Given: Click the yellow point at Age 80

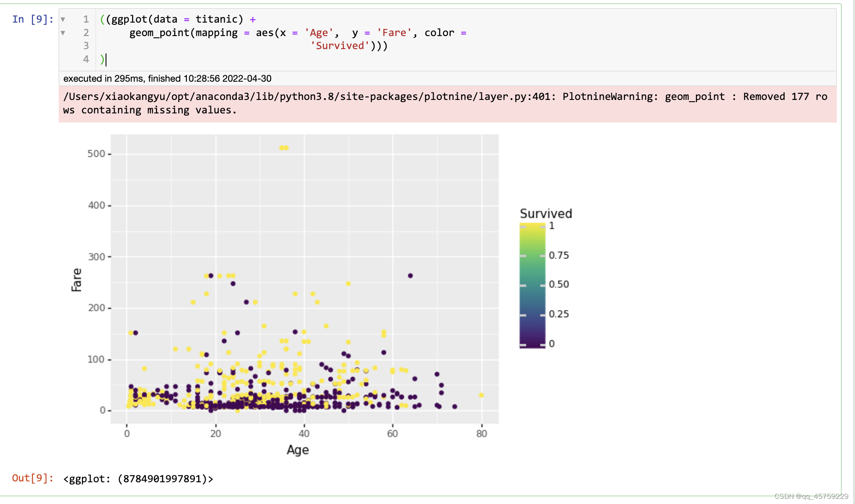Looking at the screenshot, I should 481,395.
